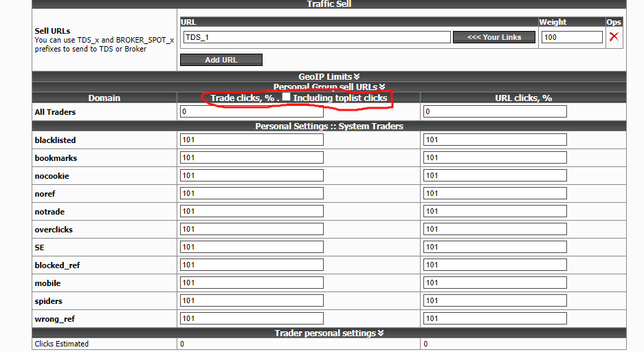
Task: Click the mobile row label
Action: (x=47, y=283)
